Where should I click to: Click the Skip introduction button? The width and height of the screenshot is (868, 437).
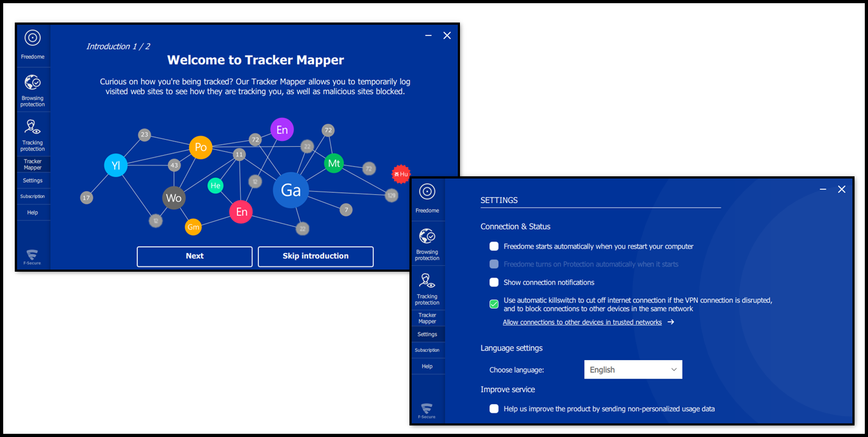[316, 256]
